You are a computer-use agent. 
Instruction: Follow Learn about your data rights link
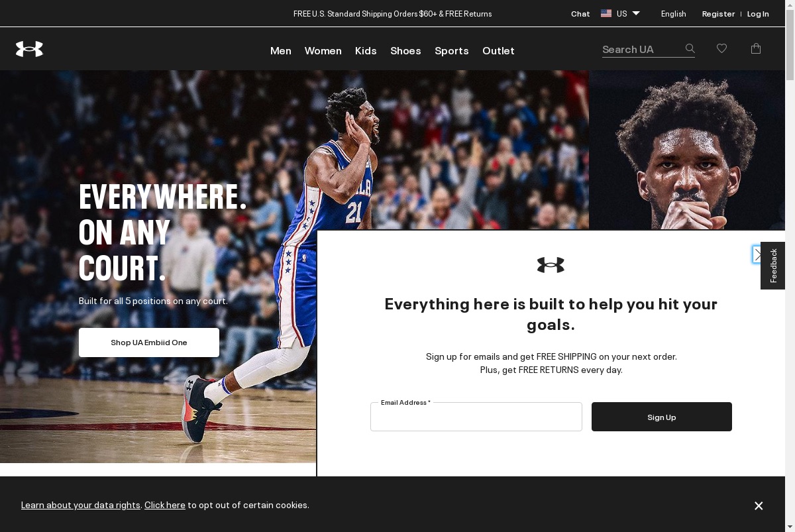tap(81, 505)
